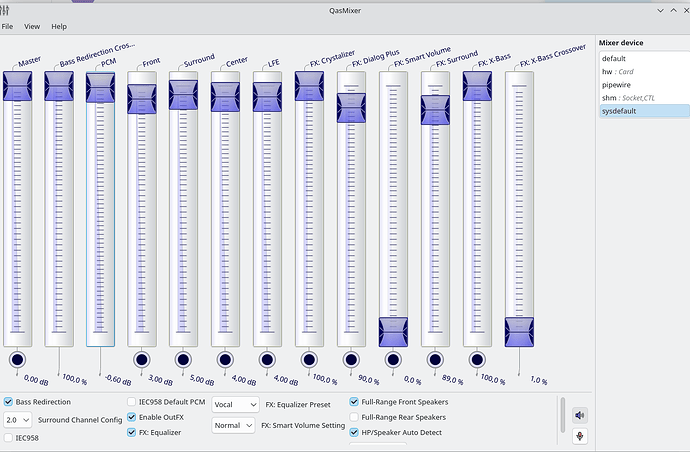Click the Master channel mute knob
The image size is (690, 452).
pyautogui.click(x=17, y=359)
